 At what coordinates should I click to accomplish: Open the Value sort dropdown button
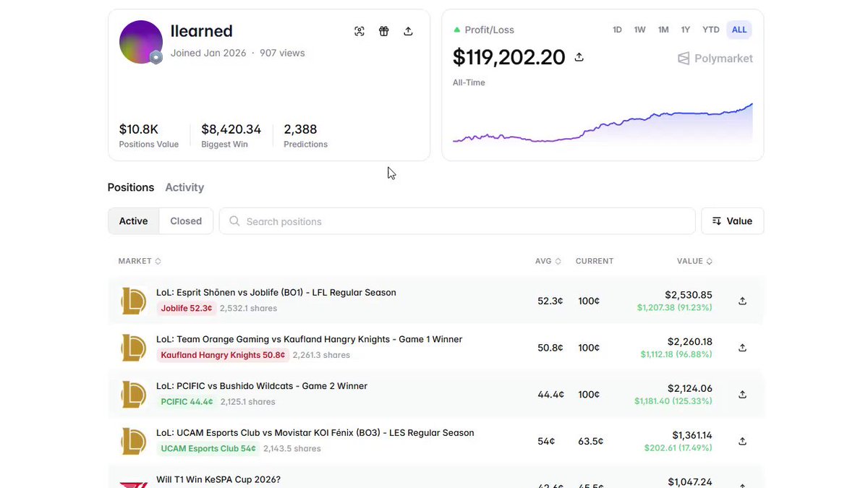732,221
